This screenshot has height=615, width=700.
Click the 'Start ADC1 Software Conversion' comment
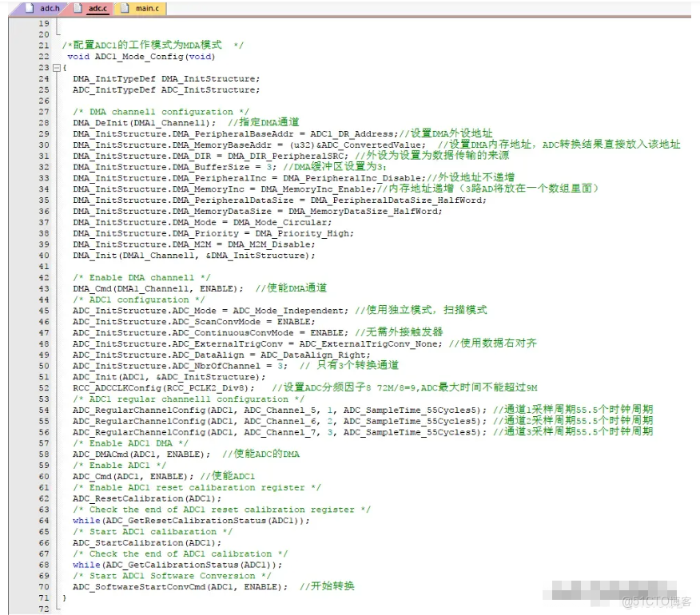172,576
